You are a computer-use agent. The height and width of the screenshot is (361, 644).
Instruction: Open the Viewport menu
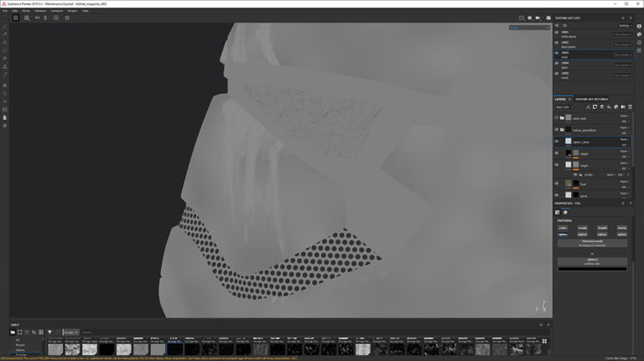[x=57, y=11]
